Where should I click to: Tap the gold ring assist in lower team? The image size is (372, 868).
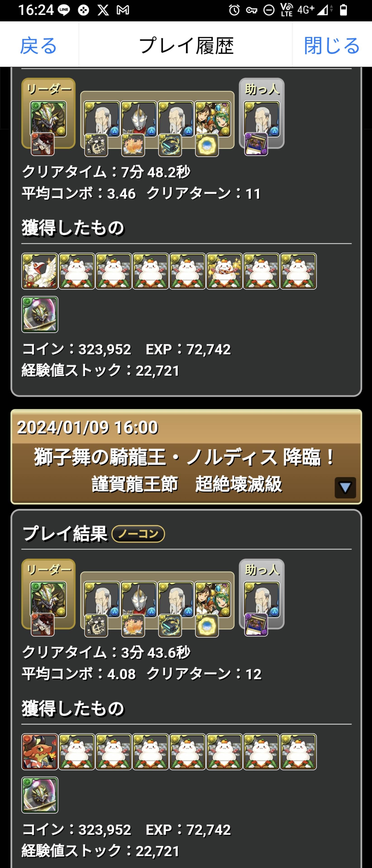207,626
